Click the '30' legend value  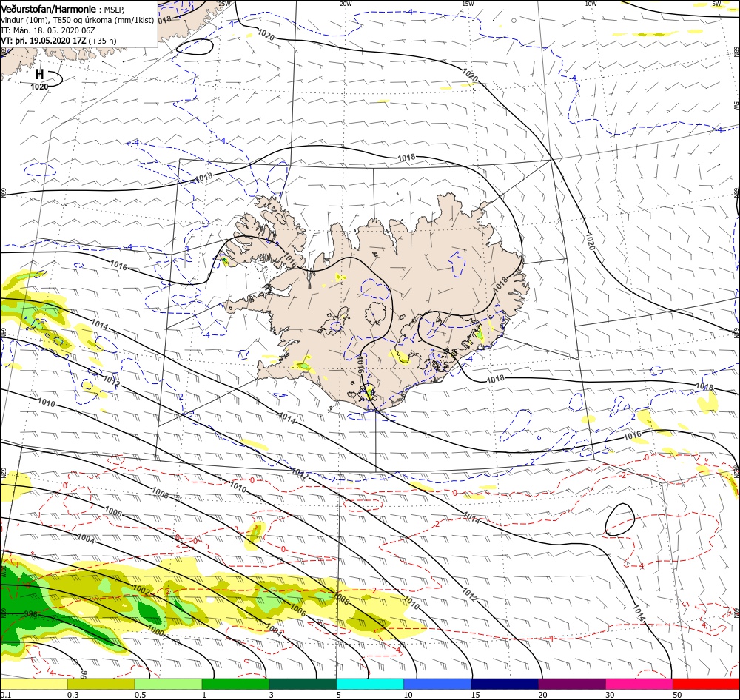[610, 695]
